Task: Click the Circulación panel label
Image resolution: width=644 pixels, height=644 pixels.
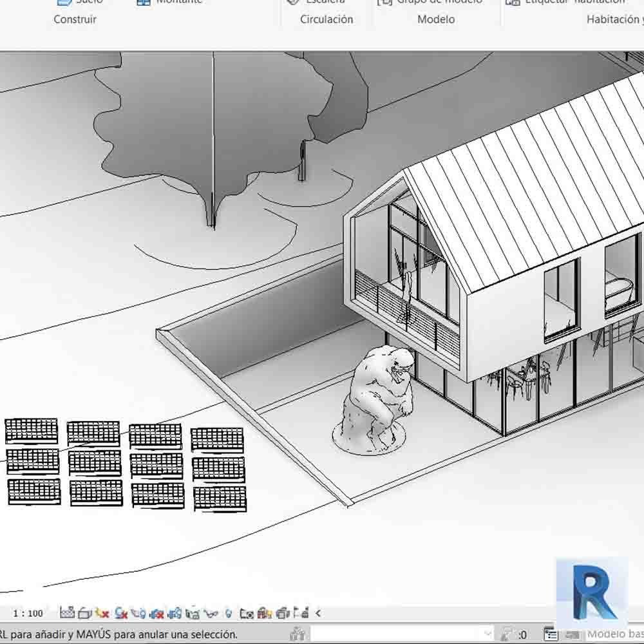Action: (x=326, y=19)
